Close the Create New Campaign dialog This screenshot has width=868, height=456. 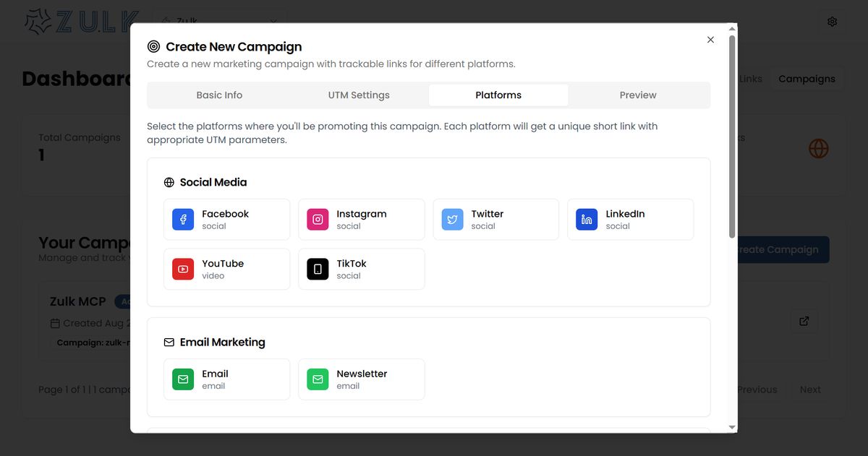[x=710, y=40]
